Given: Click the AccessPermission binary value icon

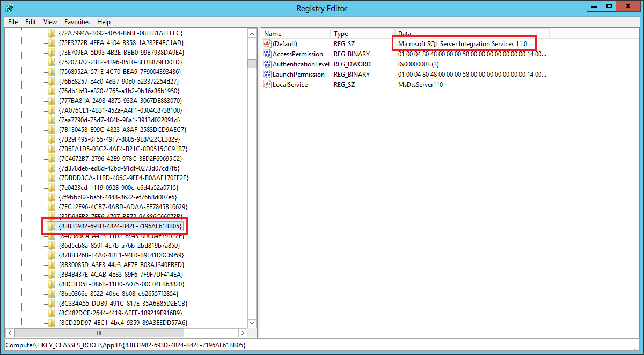Looking at the screenshot, I should click(267, 54).
